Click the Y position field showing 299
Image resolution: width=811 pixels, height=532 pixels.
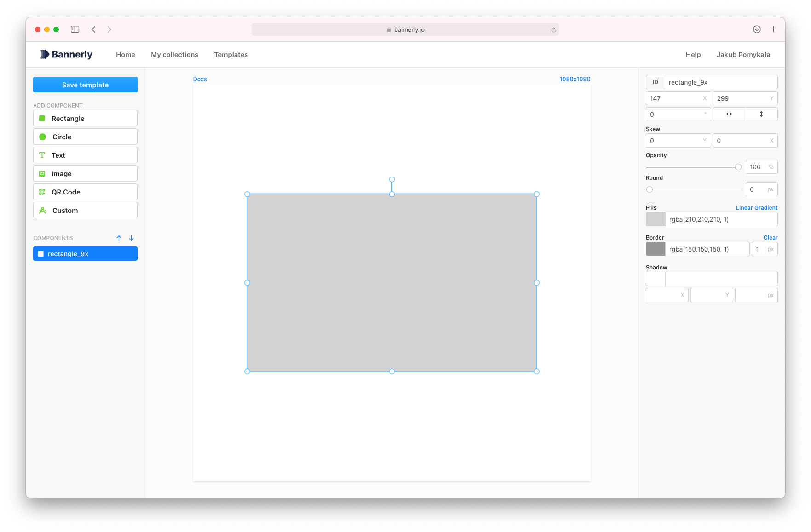[x=745, y=98]
